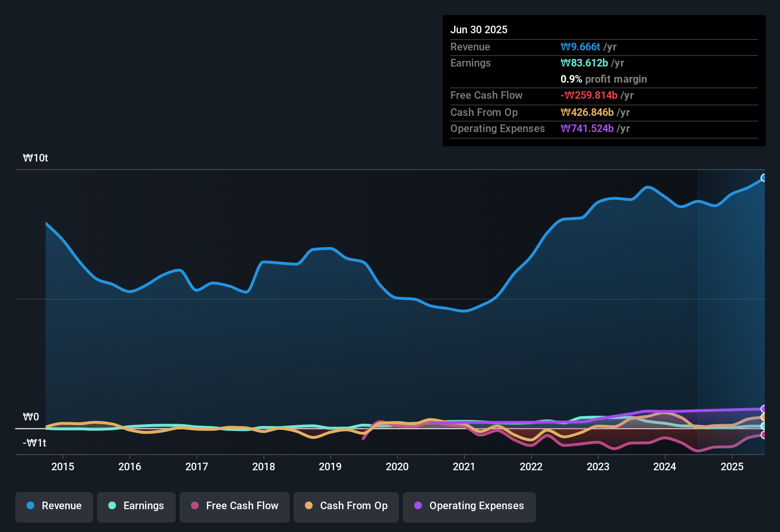The height and width of the screenshot is (532, 780).
Task: Select the pink Free Cash Flow legend dot
Action: point(194,506)
